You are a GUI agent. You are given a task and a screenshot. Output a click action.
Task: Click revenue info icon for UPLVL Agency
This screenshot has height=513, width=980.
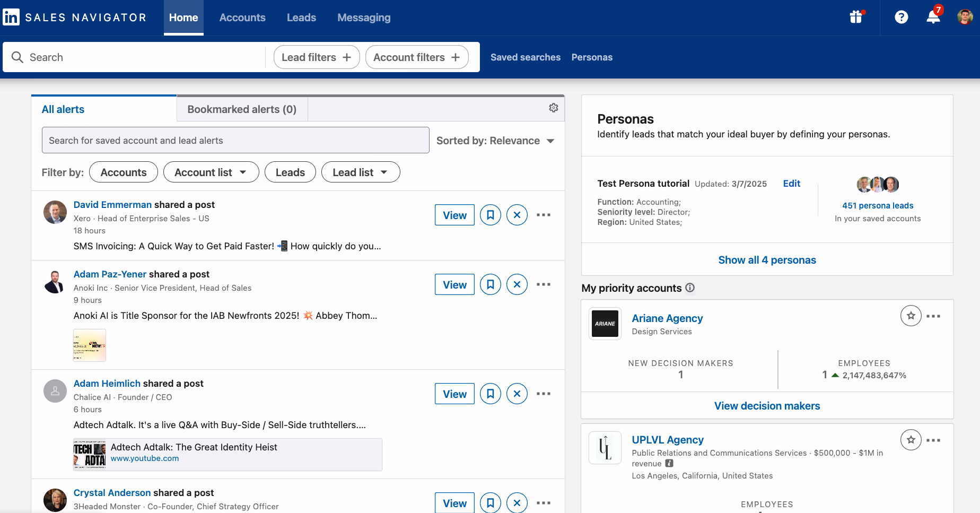click(669, 463)
